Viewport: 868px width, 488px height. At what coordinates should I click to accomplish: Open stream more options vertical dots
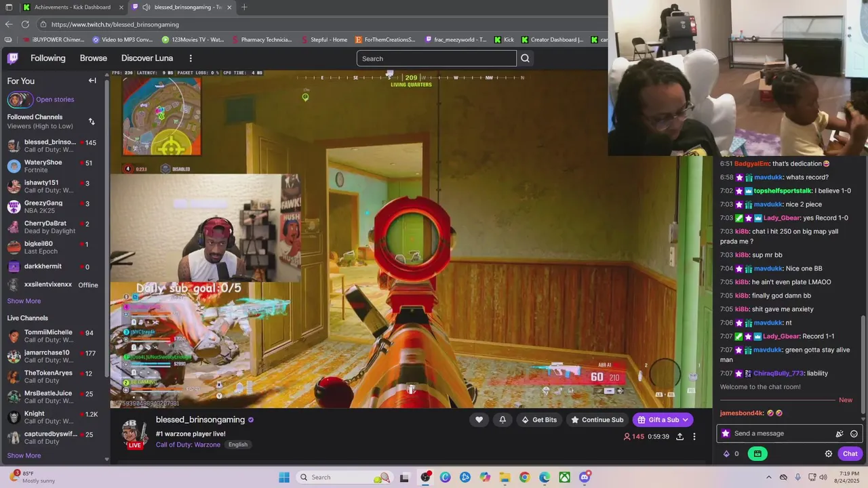[694, 436]
